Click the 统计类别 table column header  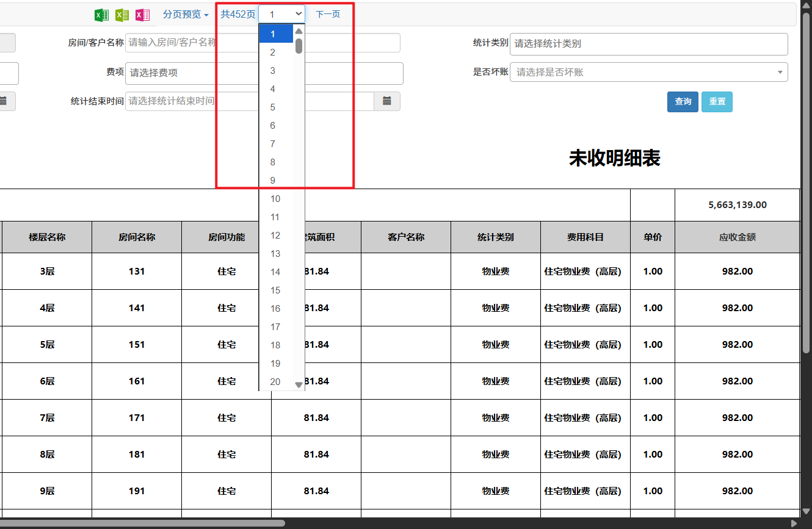496,237
